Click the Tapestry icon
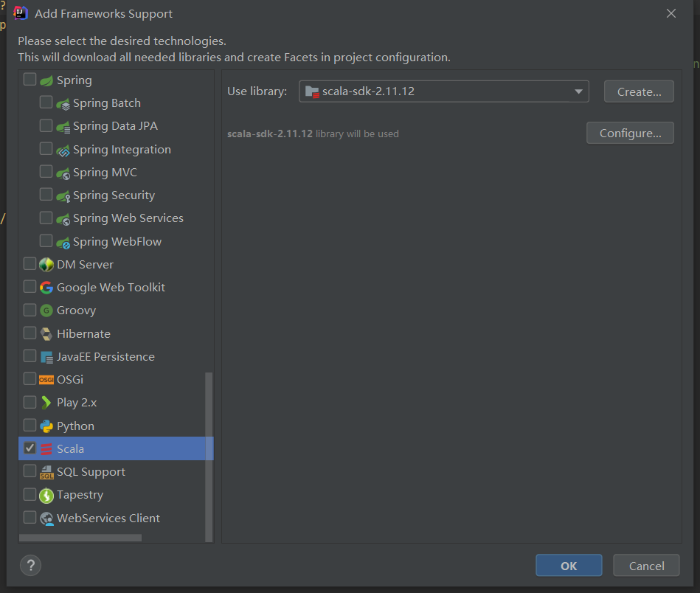The image size is (700, 593). pos(46,495)
